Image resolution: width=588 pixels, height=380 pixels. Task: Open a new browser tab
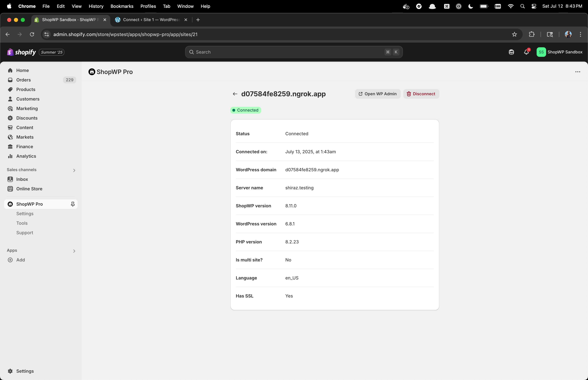198,20
